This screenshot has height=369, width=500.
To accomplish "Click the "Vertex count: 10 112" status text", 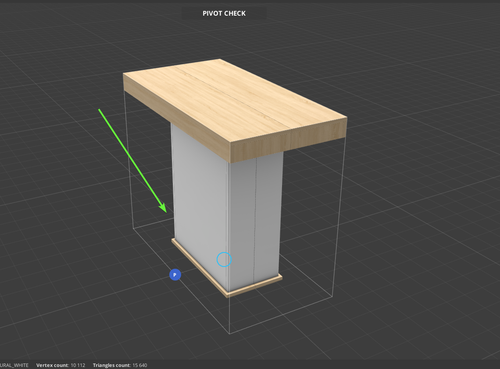I will pyautogui.click(x=60, y=365).
